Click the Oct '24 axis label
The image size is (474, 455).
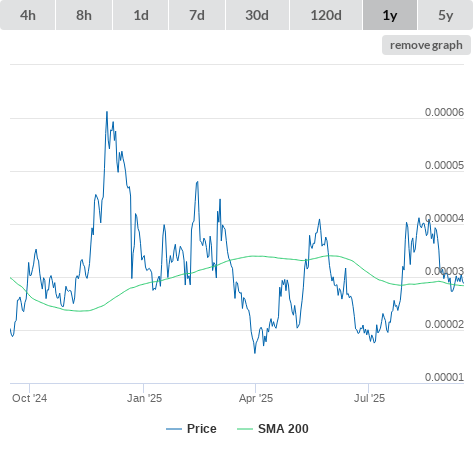(29, 398)
